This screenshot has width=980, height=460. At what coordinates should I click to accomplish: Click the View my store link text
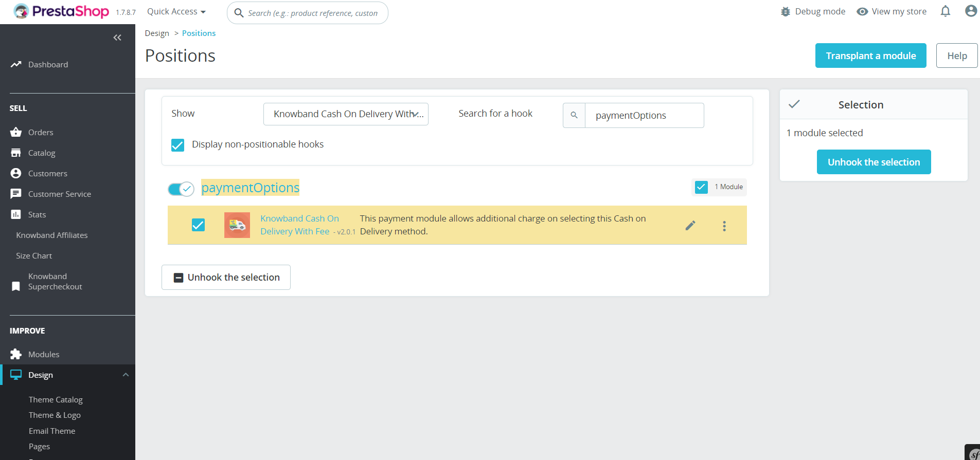pos(899,11)
